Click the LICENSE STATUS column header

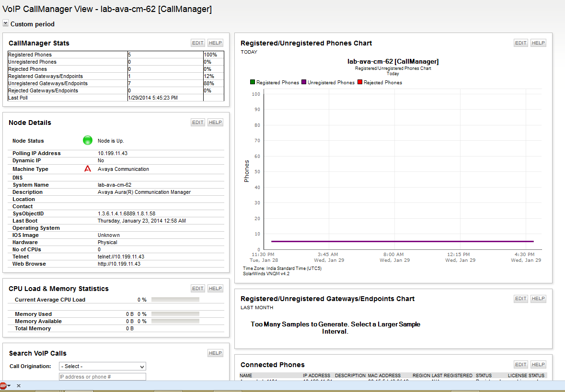pos(526,375)
